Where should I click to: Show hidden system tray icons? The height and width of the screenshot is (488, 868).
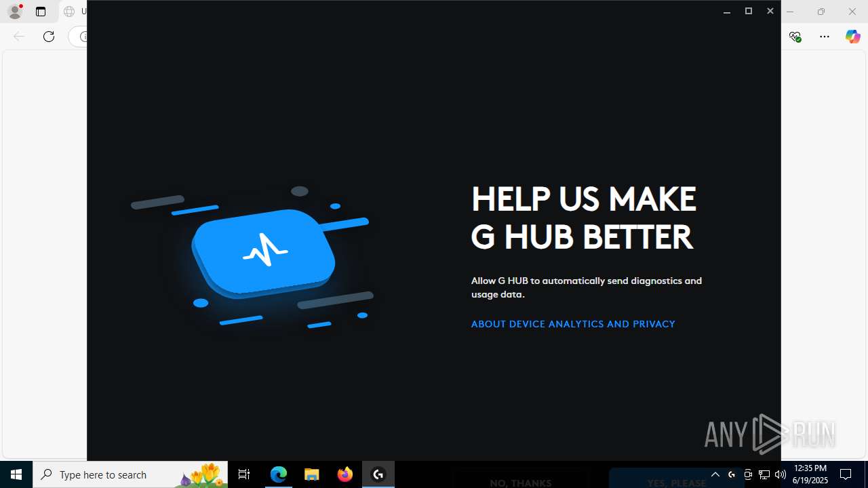tap(715, 474)
